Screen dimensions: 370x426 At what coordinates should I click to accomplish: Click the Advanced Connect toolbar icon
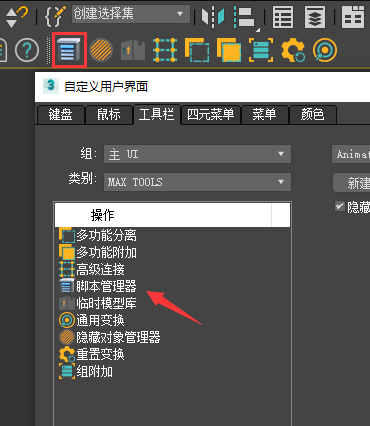click(165, 50)
